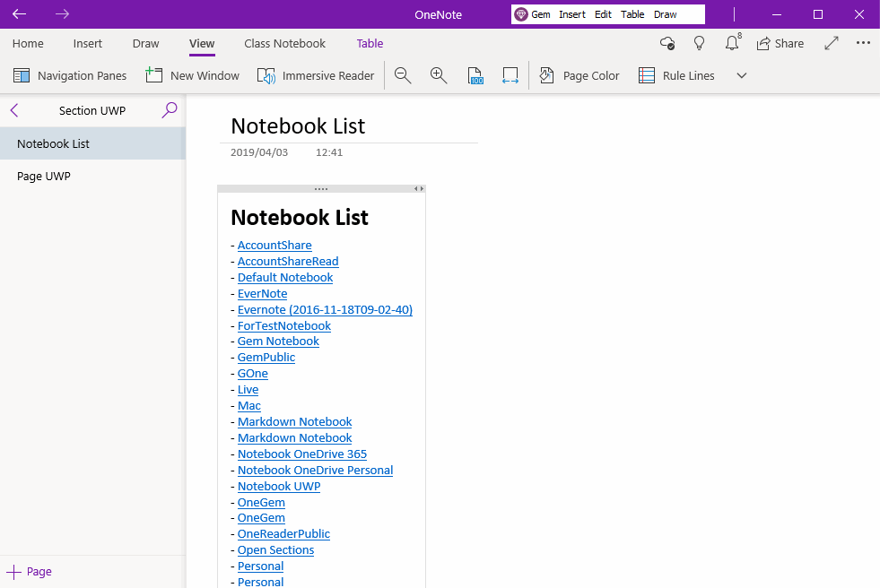Click the bold Notebook List heading in note

(x=300, y=218)
